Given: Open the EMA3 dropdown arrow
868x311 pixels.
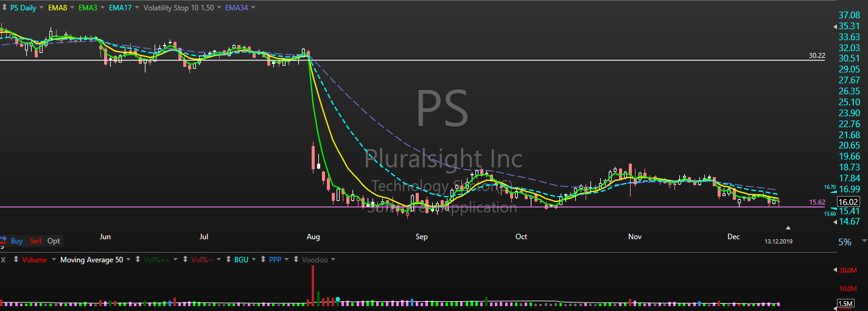Looking at the screenshot, I should (103, 9).
